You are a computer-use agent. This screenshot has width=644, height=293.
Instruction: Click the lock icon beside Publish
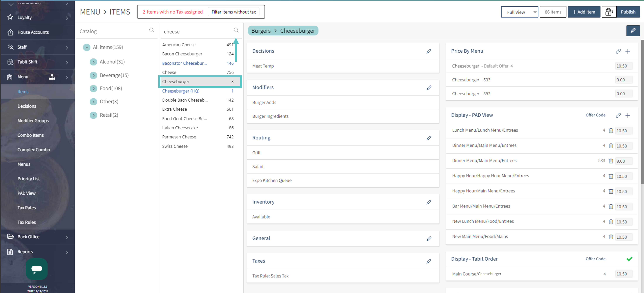click(x=609, y=12)
